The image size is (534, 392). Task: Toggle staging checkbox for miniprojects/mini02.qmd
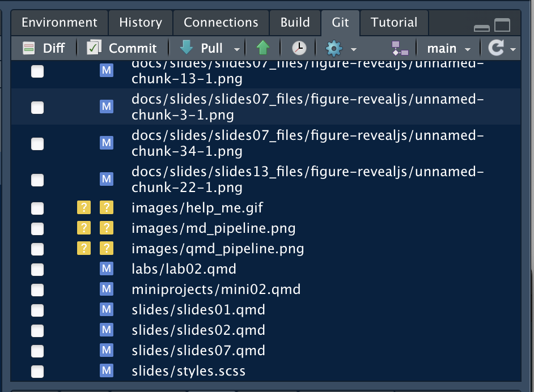pos(37,290)
